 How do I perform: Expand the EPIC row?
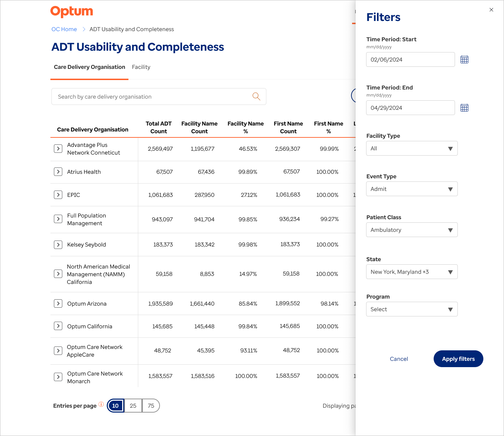coord(58,195)
